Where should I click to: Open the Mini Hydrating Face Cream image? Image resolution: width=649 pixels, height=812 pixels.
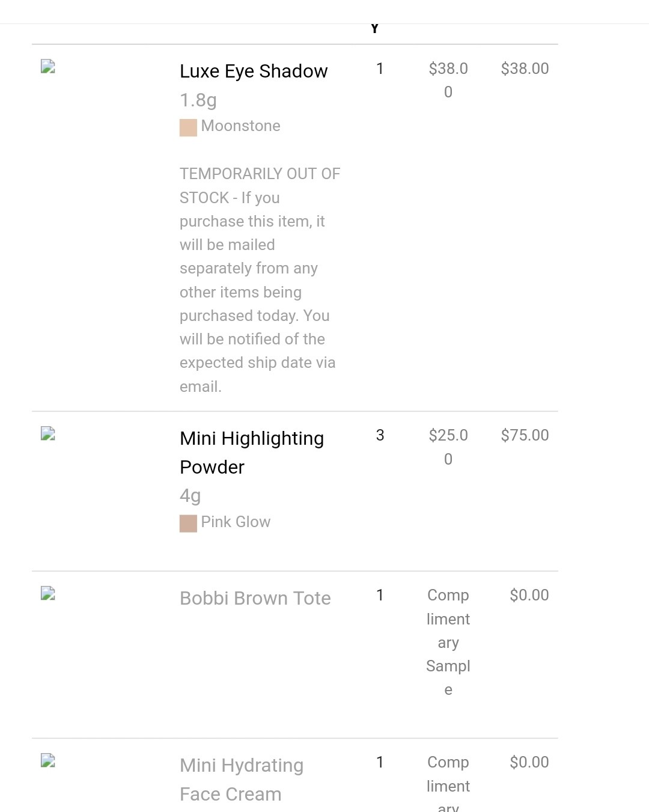coord(48,760)
